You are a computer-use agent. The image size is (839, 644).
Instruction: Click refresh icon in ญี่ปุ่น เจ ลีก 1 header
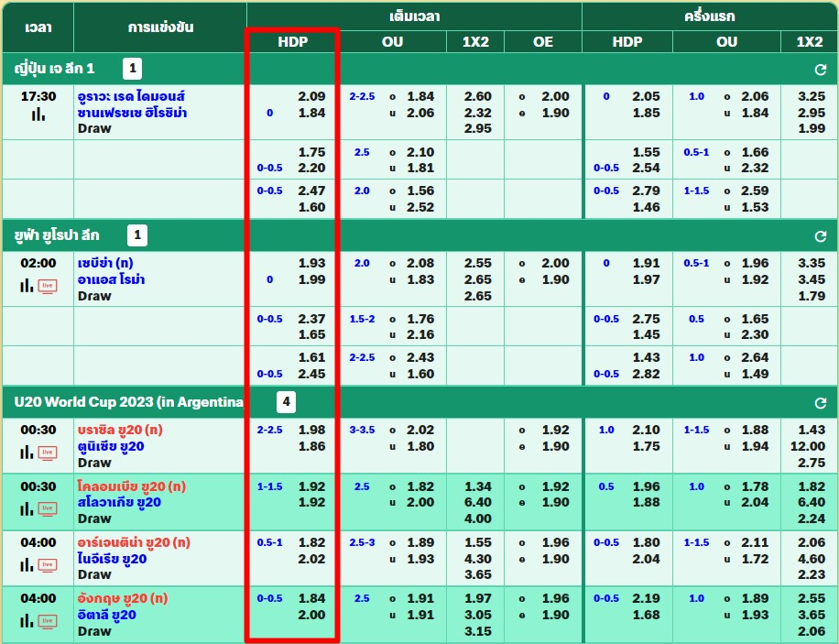click(x=821, y=70)
